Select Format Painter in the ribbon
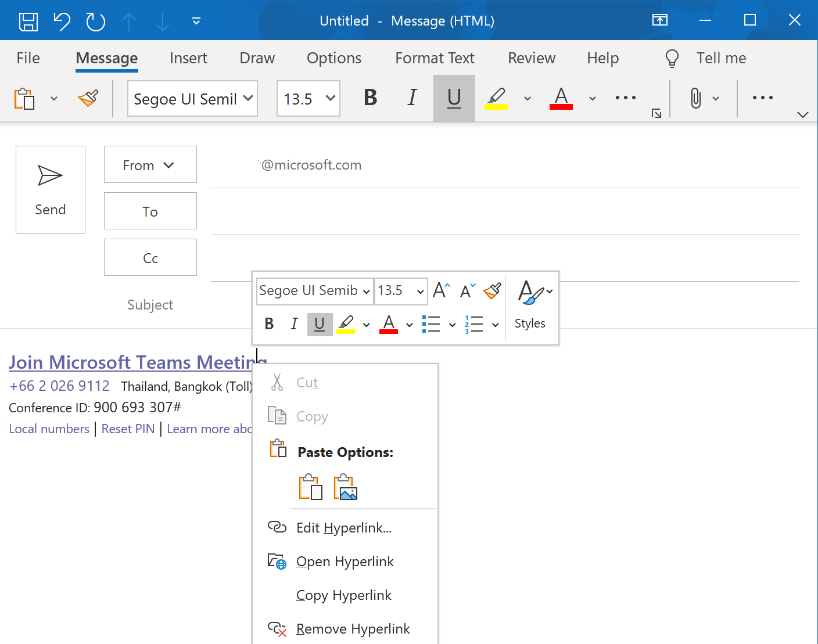The width and height of the screenshot is (818, 644). click(x=88, y=98)
